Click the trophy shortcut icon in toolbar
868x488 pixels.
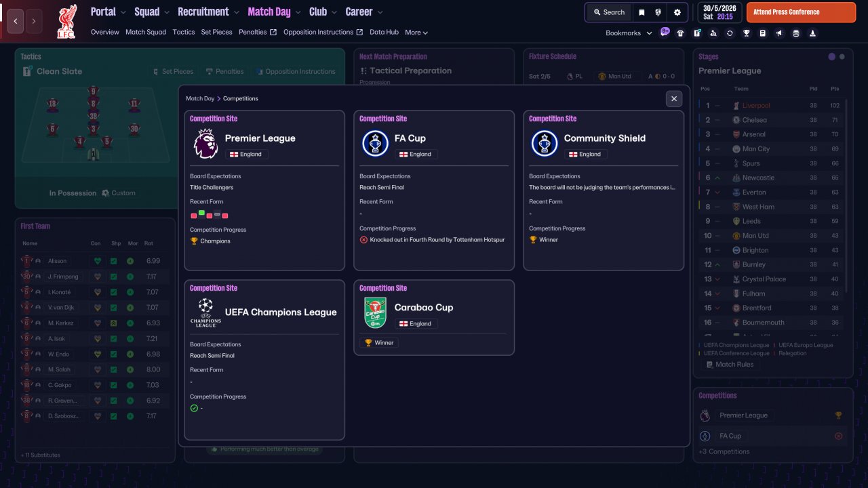click(x=746, y=33)
